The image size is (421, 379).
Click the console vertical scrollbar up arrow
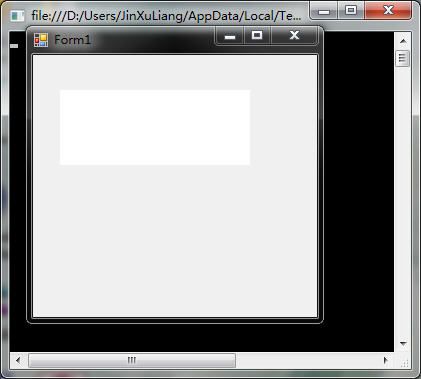click(403, 41)
